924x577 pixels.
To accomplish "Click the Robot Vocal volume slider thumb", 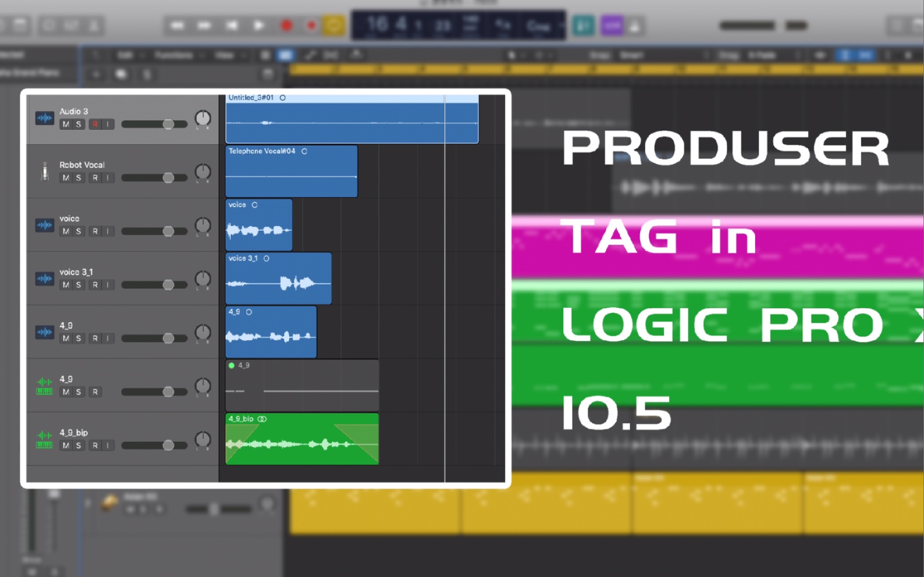I will point(168,177).
